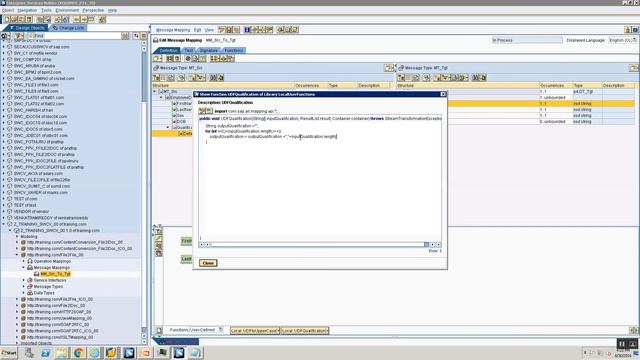Collapse the Message Mappings tree node
640x360 pixels.
click(24, 268)
